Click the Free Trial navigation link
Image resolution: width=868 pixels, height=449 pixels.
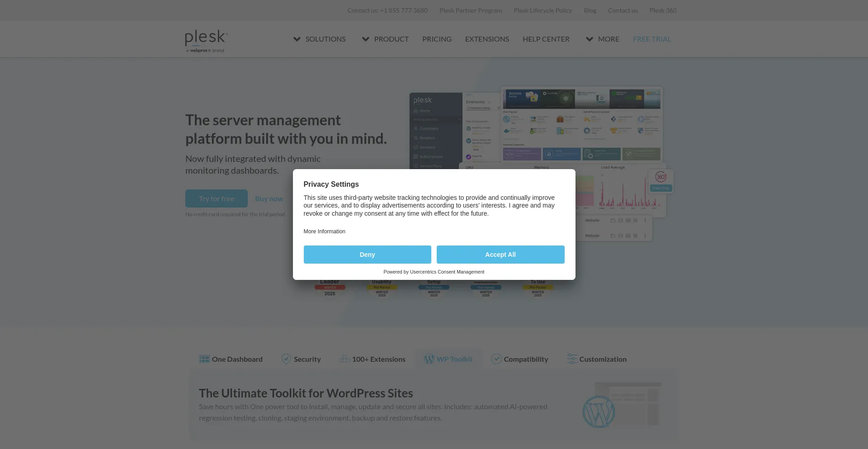(x=651, y=39)
